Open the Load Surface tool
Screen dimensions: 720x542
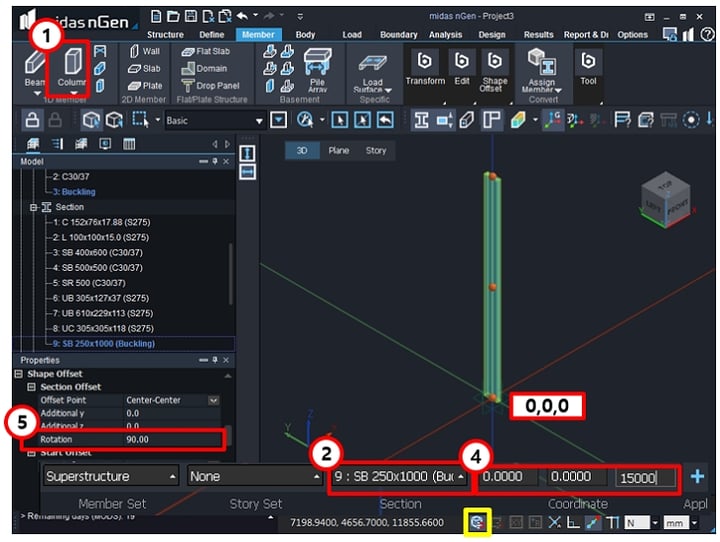372,73
